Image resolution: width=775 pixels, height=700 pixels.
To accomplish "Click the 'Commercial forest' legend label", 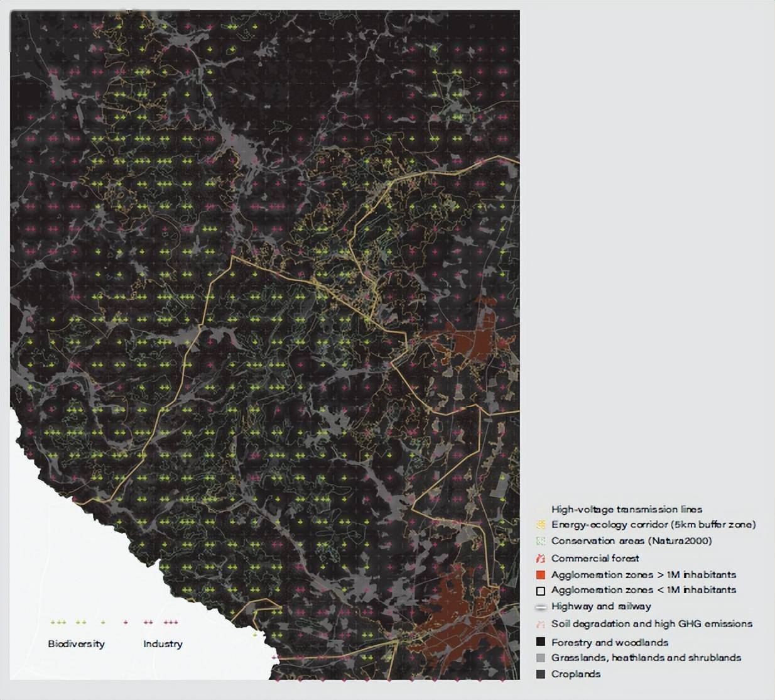I will pos(595,558).
